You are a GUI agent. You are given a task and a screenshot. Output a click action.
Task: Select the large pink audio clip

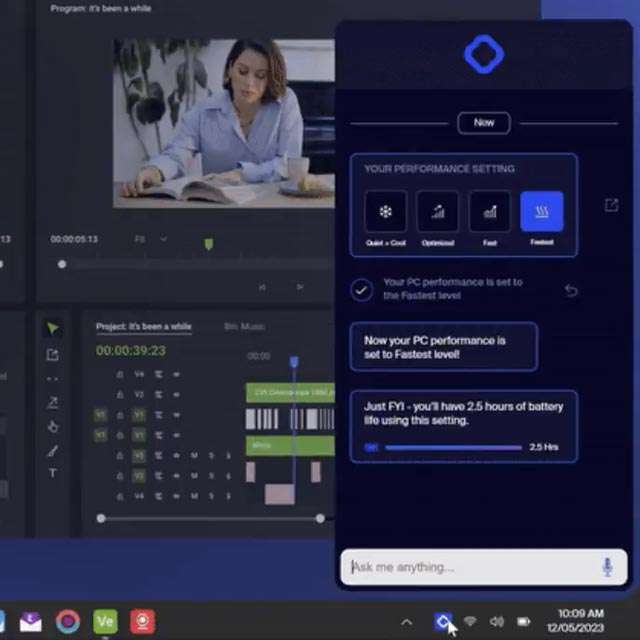pos(280,494)
